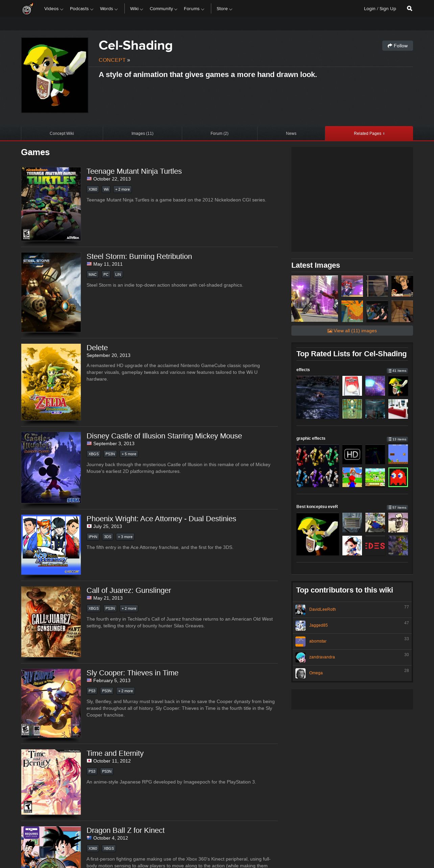Click DavidLeeRoth's avatar icon

click(x=300, y=610)
